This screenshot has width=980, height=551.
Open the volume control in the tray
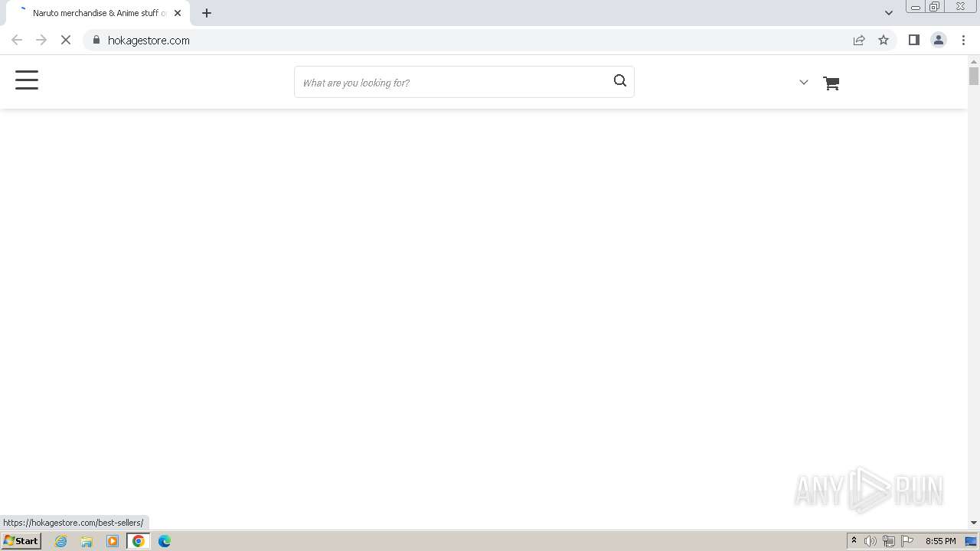tap(871, 541)
